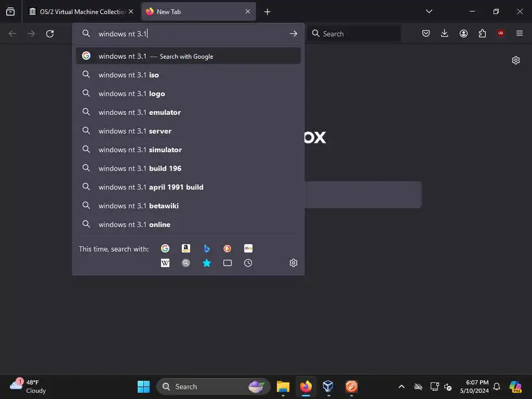Screen dimensions: 532x399
Task: Open File Explorer from the taskbar
Action: click(x=283, y=387)
